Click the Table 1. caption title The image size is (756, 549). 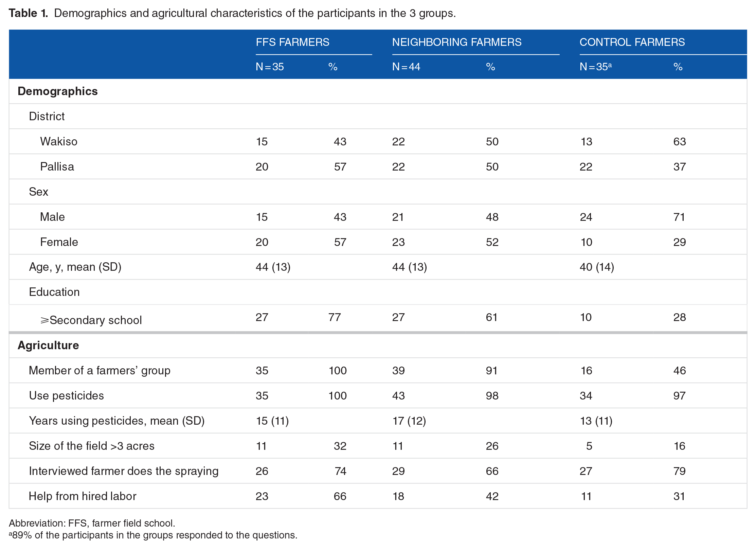28,13
